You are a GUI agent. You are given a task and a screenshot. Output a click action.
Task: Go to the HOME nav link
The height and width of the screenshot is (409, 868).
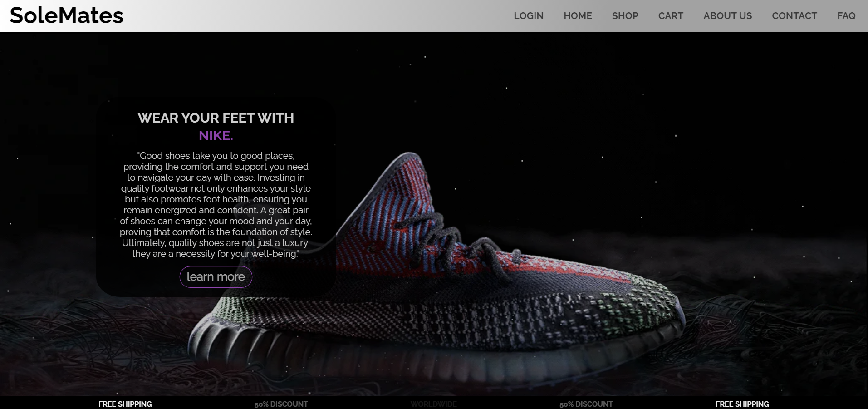(578, 16)
